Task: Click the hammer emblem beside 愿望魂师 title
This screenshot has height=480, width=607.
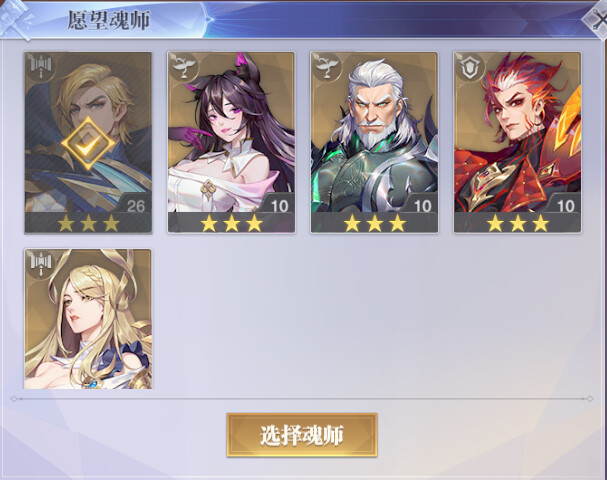Action: coord(16,20)
